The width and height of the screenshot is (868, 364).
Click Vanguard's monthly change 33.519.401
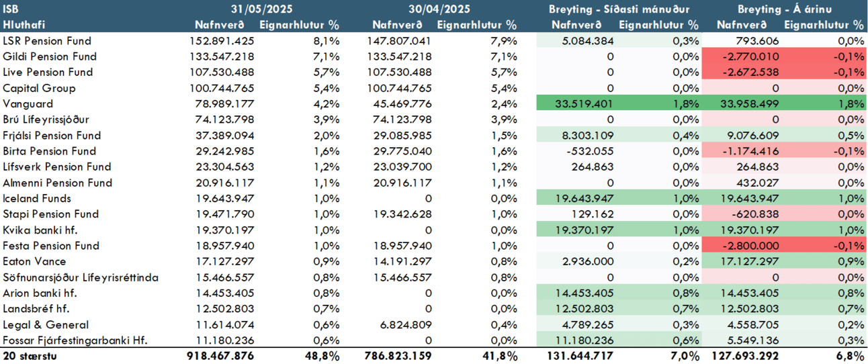click(584, 104)
